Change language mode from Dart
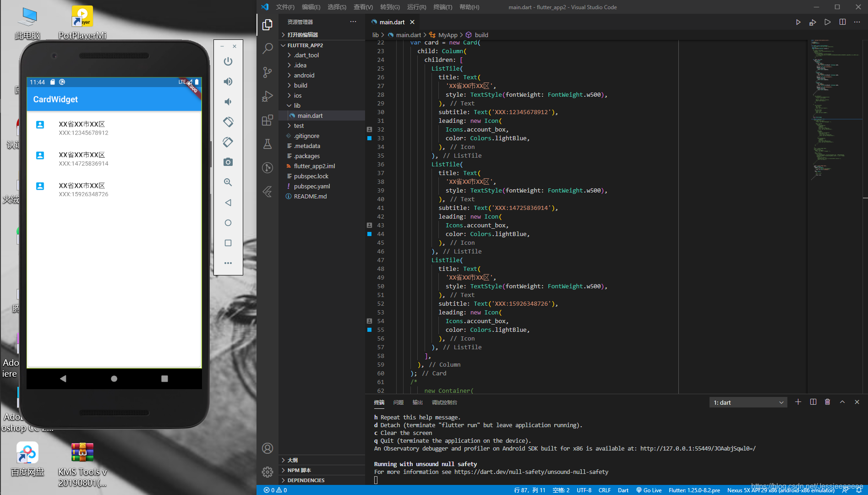The width and height of the screenshot is (868, 495). pyautogui.click(x=623, y=490)
